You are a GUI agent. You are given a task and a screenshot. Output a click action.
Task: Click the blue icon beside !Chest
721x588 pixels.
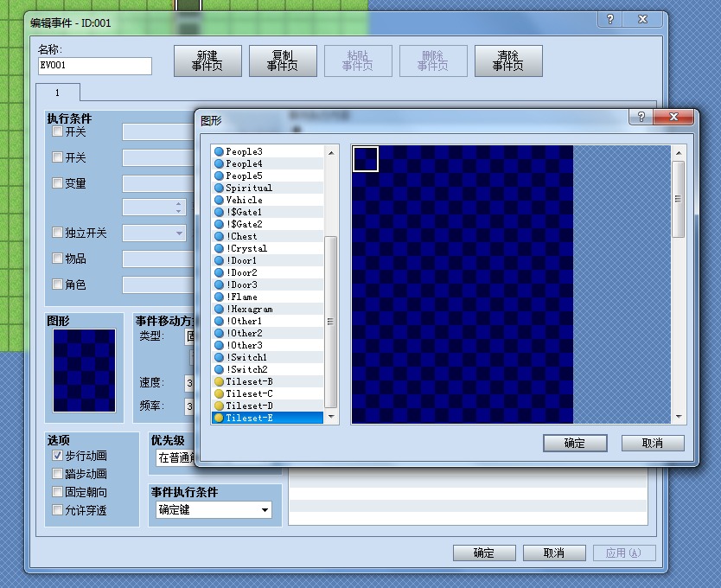[x=219, y=236]
